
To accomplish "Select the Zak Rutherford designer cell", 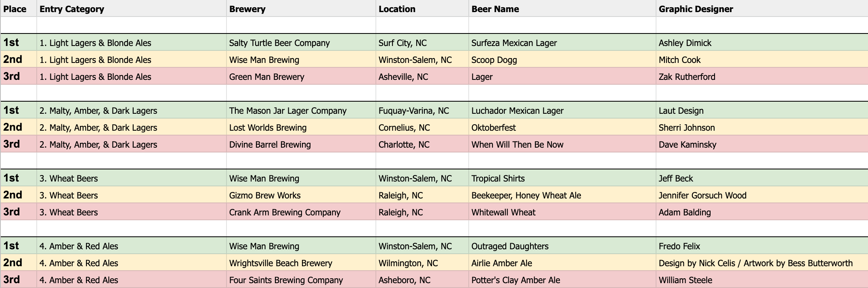I will (762, 76).
